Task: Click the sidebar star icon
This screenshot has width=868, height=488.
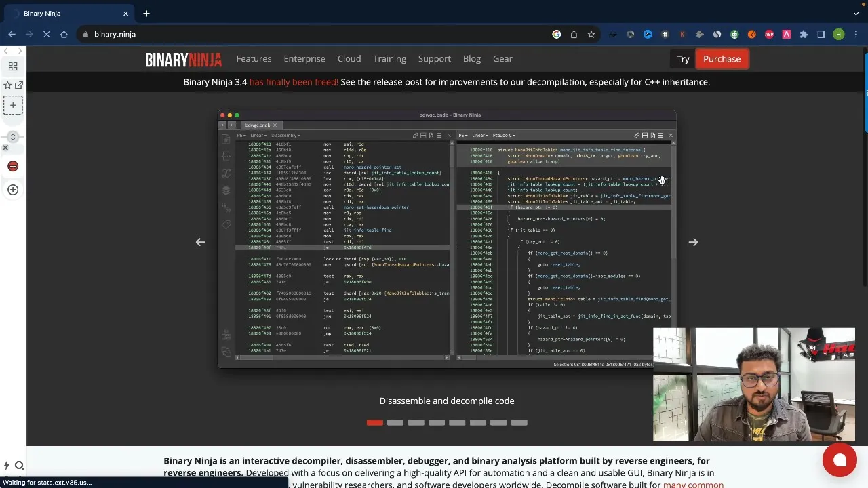Action: pos(7,85)
